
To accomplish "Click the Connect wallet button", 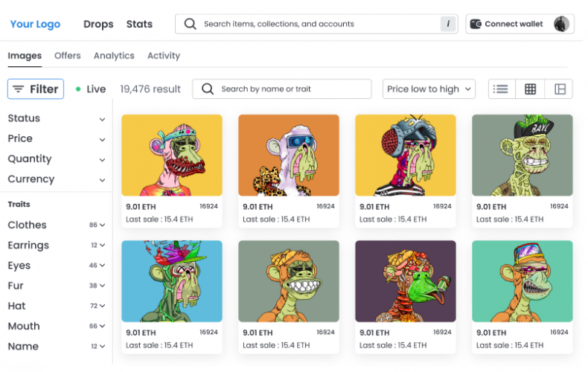I will (x=513, y=24).
